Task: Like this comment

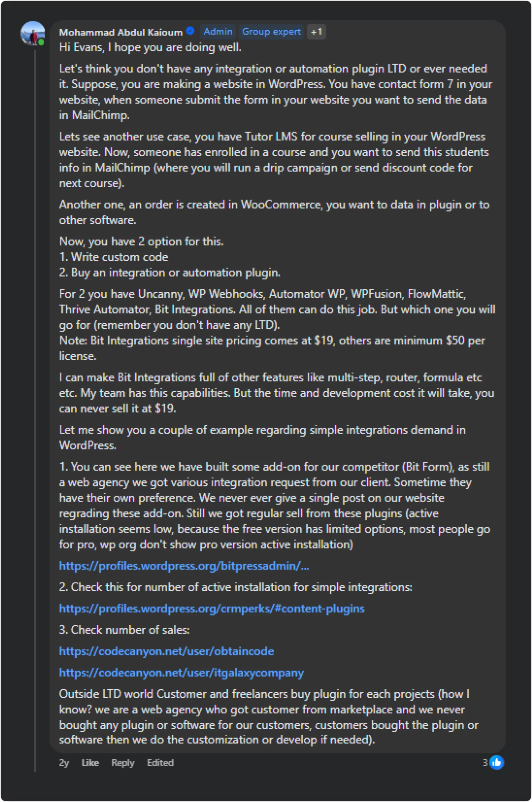Action: point(90,763)
